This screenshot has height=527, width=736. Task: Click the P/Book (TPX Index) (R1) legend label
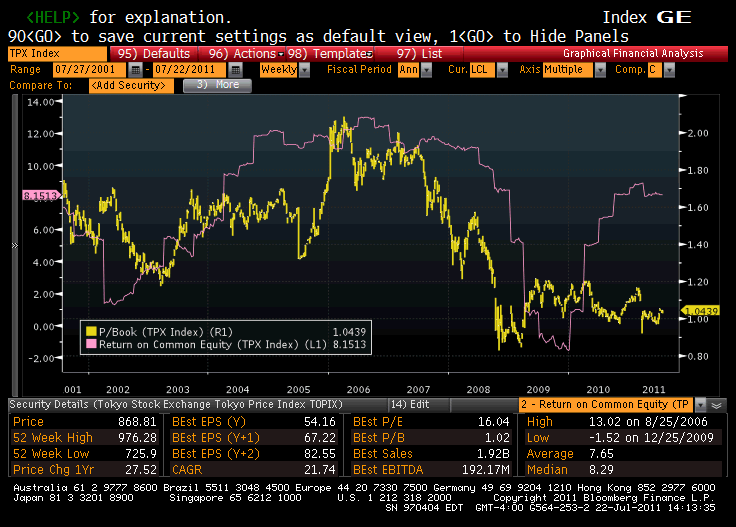click(165, 332)
